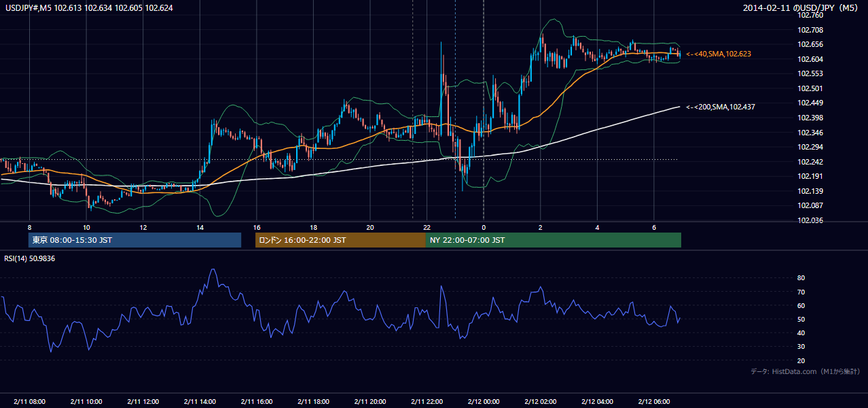Click hour label 22 under the price chart
868x408 pixels.
(427, 227)
